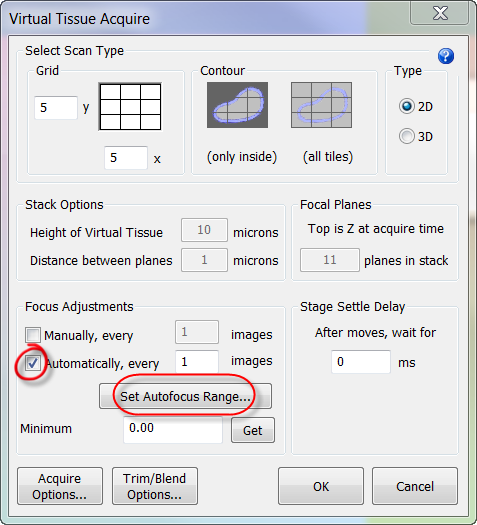Focus the grid y value field
The width and height of the screenshot is (477, 525).
(x=56, y=108)
